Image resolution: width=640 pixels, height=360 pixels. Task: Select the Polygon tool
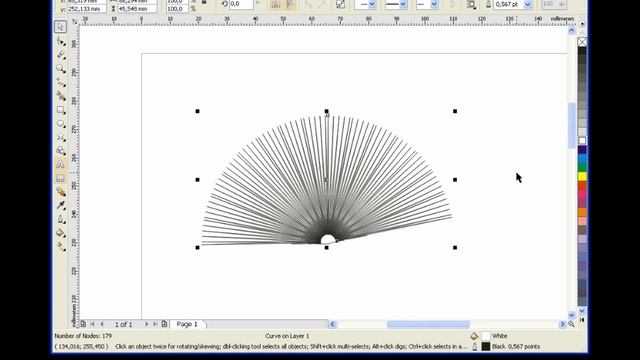tap(61, 137)
